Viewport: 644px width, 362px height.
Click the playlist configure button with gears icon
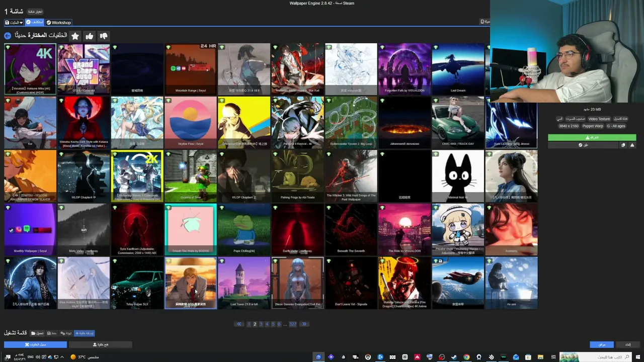coord(66,333)
